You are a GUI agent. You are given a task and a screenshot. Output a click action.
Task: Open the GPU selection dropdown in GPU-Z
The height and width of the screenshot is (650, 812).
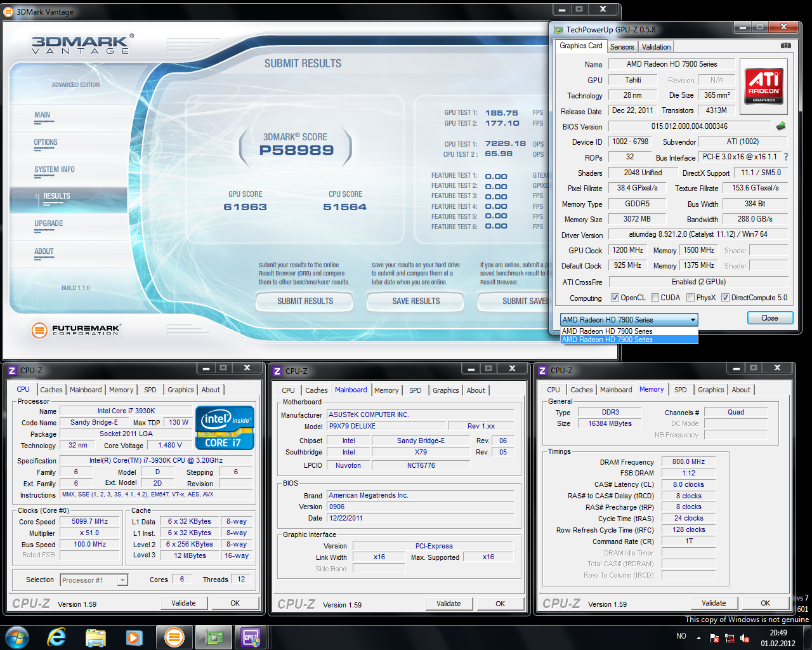[629, 319]
